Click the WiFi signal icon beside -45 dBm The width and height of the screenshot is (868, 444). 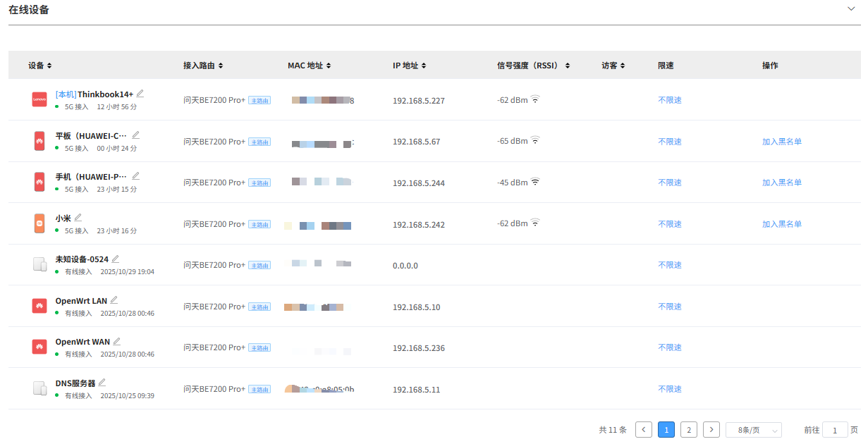534,180
